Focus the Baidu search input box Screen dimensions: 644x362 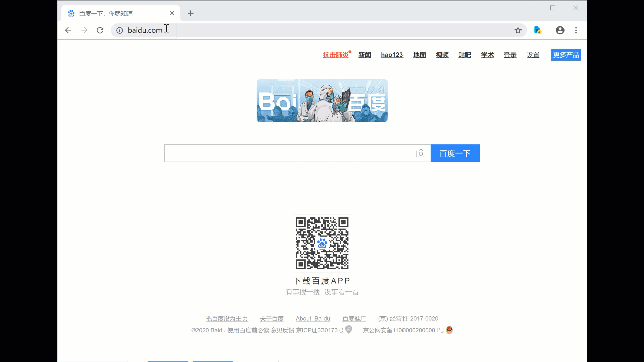pos(297,153)
